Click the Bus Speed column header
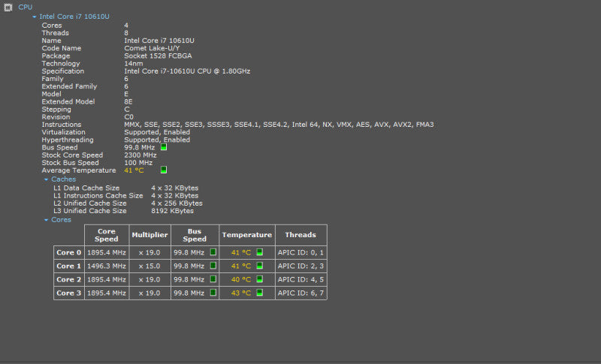 point(195,235)
